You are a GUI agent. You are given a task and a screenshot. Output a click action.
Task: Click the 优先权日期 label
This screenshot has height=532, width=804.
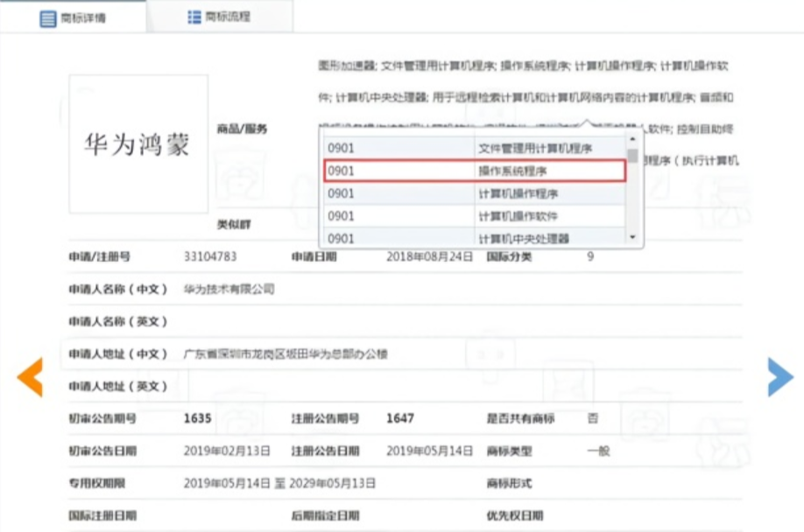(515, 515)
